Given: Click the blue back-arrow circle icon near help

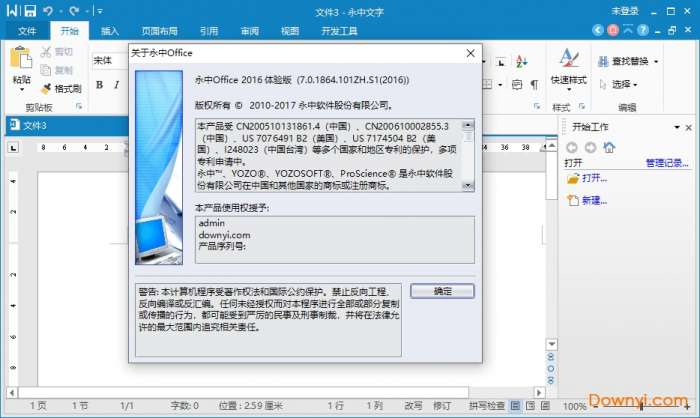Looking at the screenshot, I should [598, 30].
